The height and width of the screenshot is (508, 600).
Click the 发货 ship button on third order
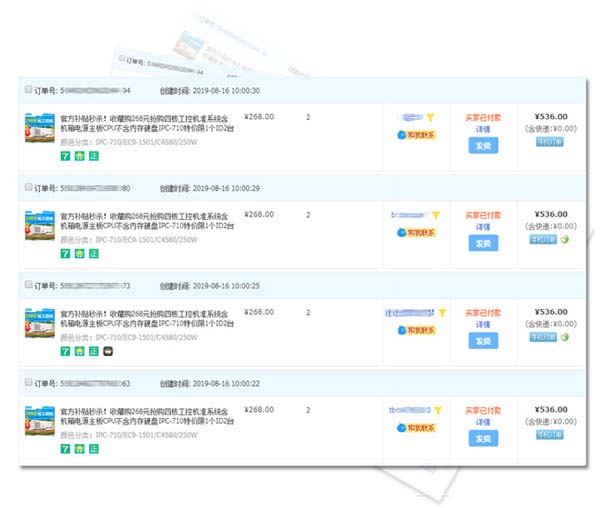(483, 341)
